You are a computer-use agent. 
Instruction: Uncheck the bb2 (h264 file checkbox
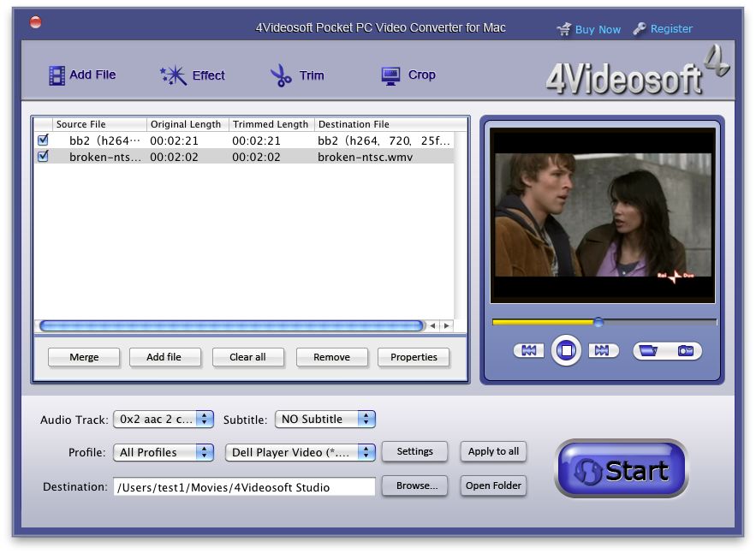pyautogui.click(x=43, y=140)
